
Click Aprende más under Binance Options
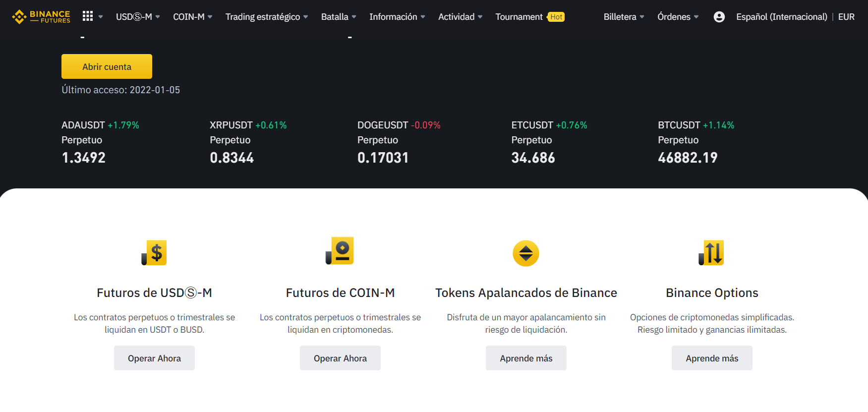tap(712, 358)
